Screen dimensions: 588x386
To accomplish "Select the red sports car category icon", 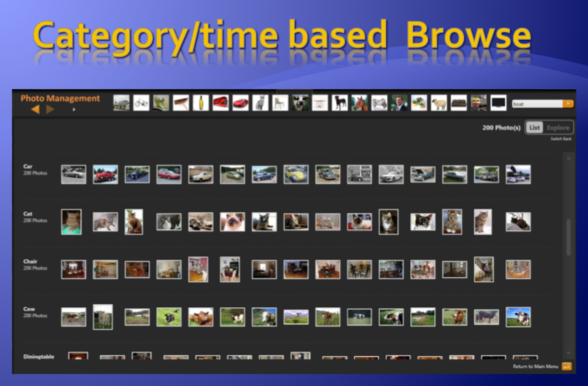I will (x=241, y=103).
